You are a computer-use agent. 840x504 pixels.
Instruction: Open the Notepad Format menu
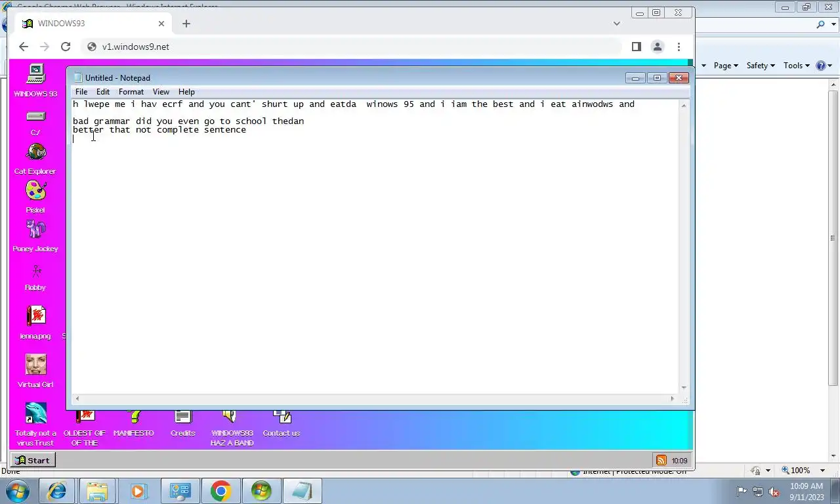pyautogui.click(x=131, y=92)
